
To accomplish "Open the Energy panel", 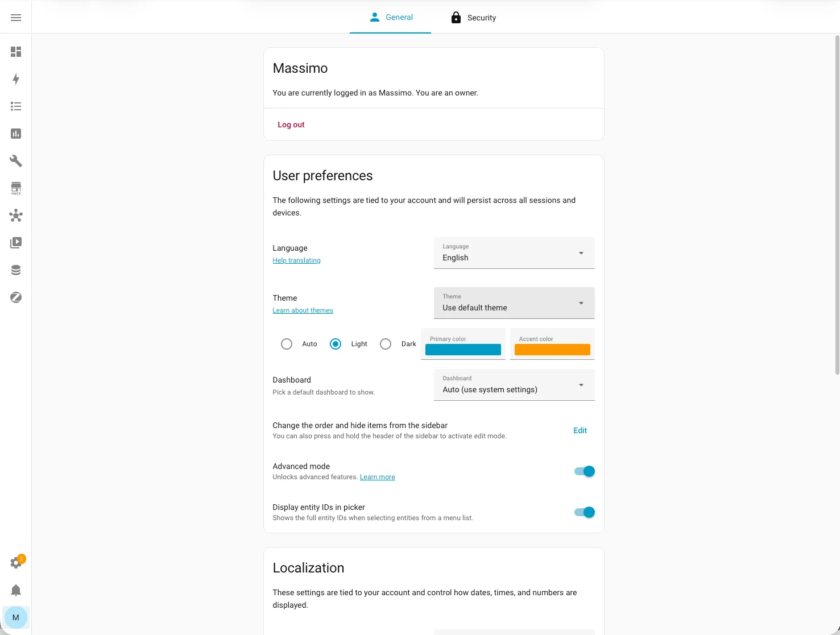I will point(16,80).
